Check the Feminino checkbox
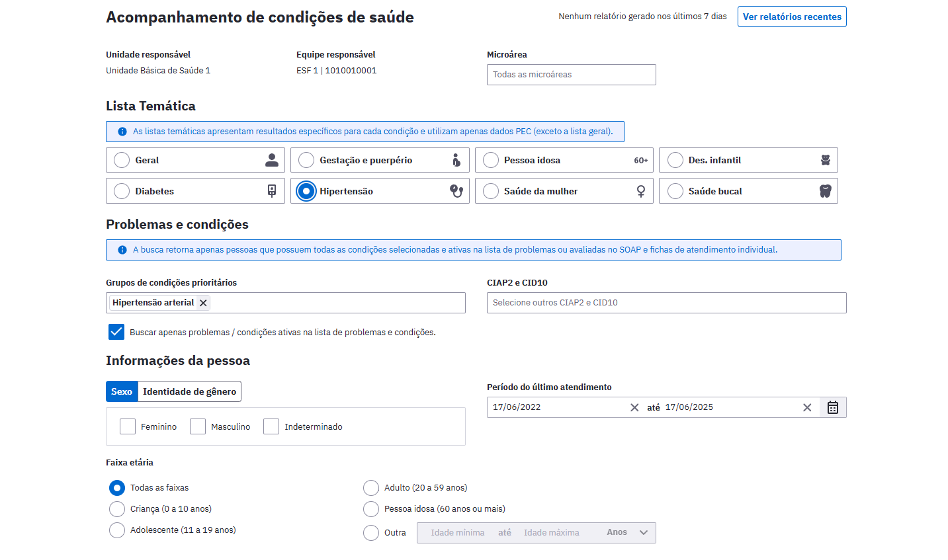Viewport: 948px width, 560px height. pyautogui.click(x=128, y=426)
